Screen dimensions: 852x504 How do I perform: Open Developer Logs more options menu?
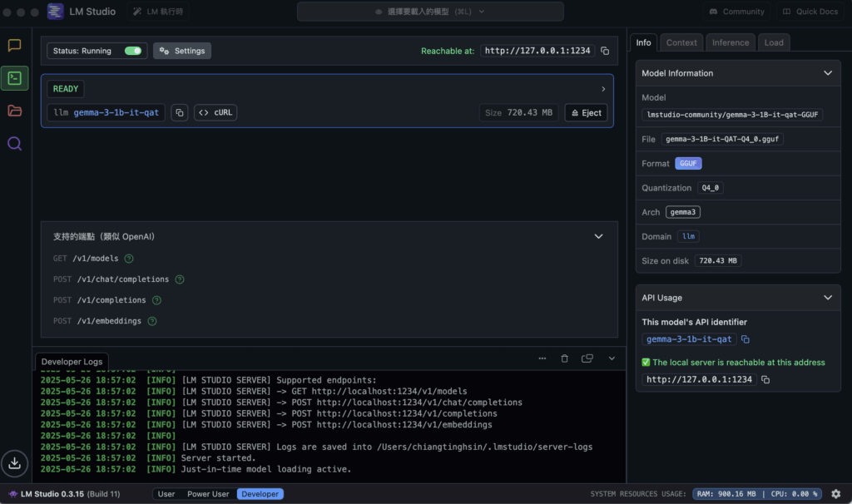point(542,358)
